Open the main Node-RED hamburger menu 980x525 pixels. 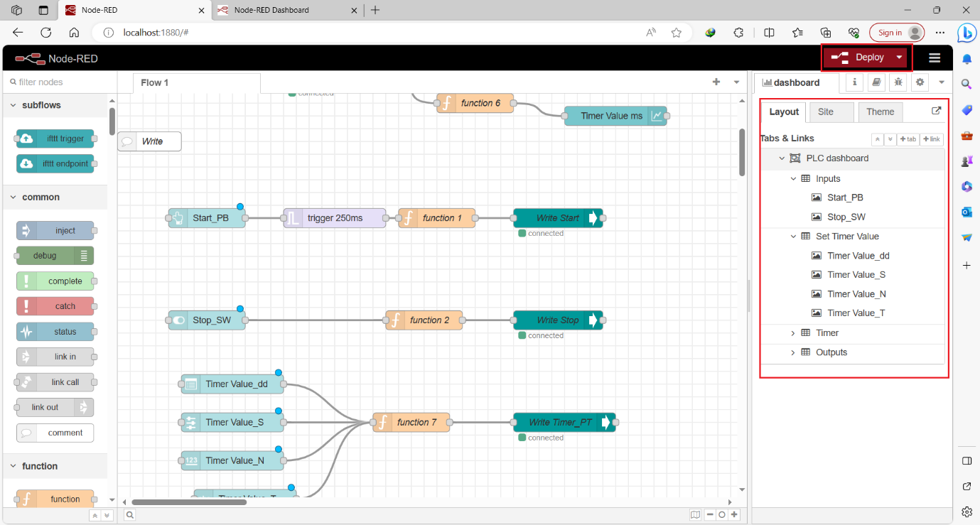click(935, 58)
